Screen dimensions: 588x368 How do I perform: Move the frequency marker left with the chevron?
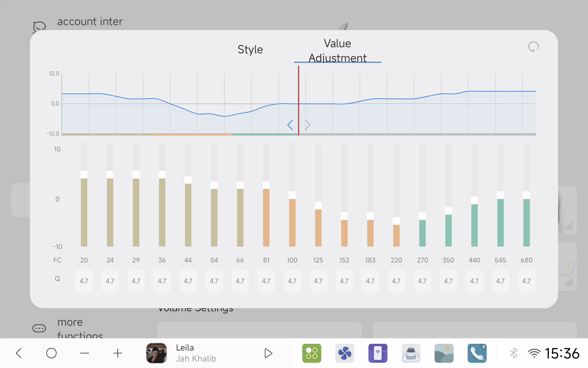tap(290, 125)
